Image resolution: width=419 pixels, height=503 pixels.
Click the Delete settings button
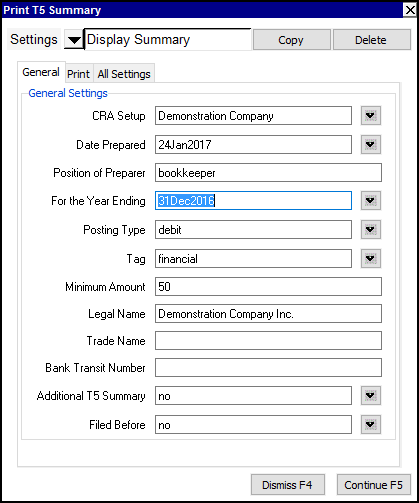coord(371,40)
